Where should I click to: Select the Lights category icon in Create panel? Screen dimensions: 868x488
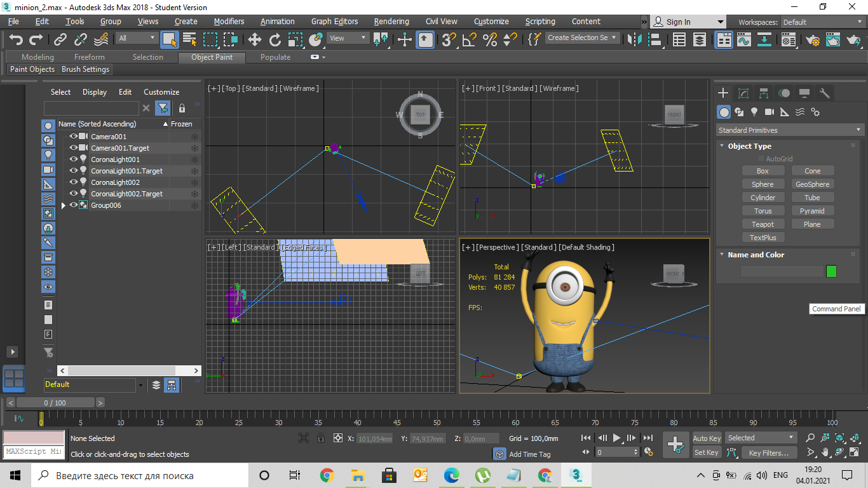754,112
